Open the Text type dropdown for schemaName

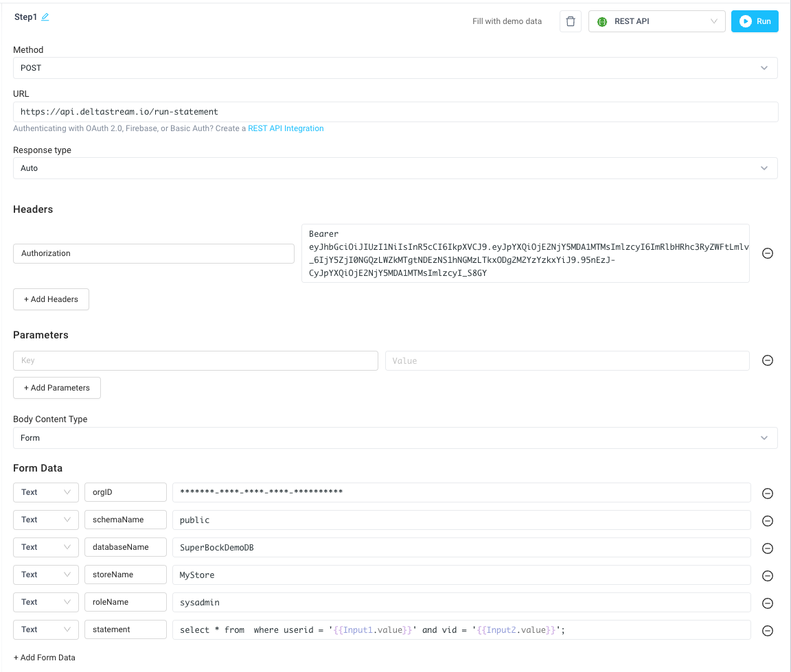coord(46,520)
